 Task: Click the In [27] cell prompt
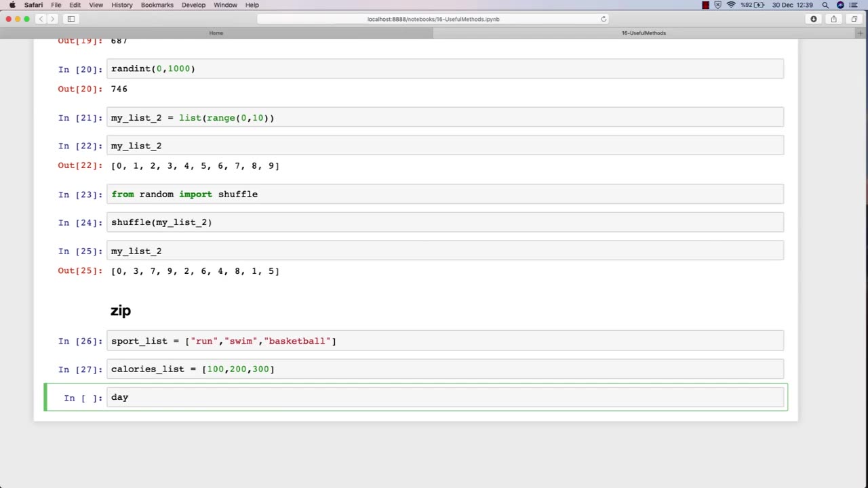point(80,369)
